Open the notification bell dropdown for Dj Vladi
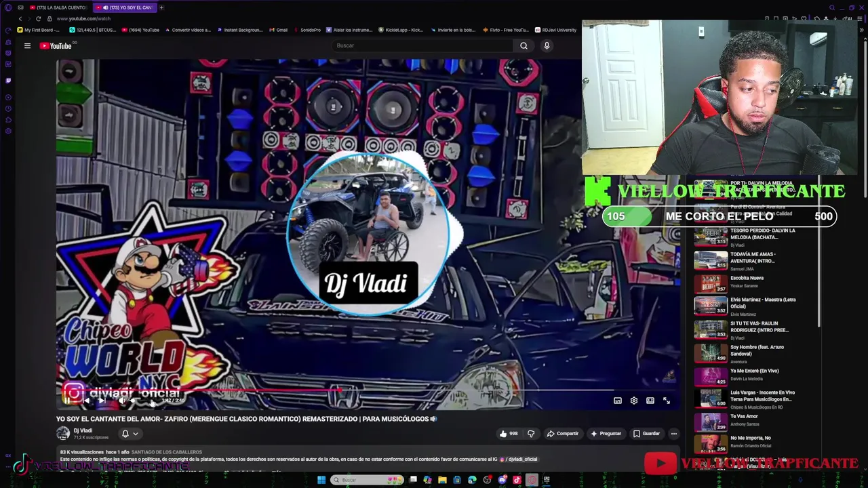 (130, 434)
